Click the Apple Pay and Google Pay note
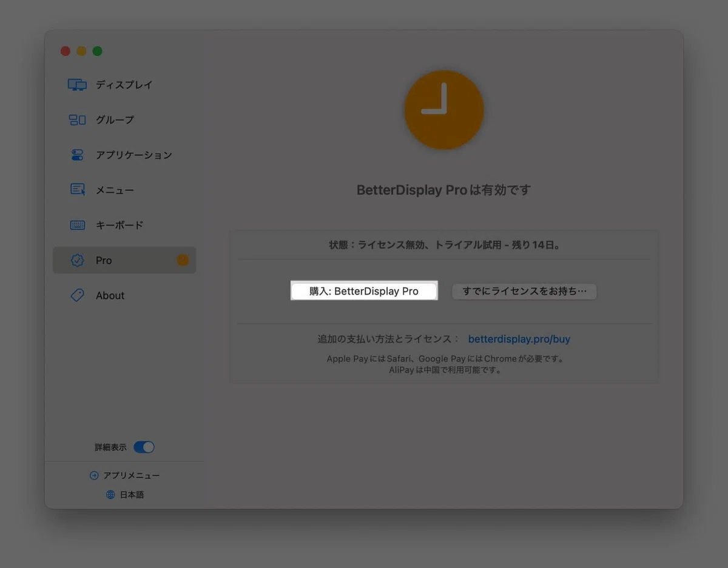This screenshot has height=568, width=728. coord(445,359)
